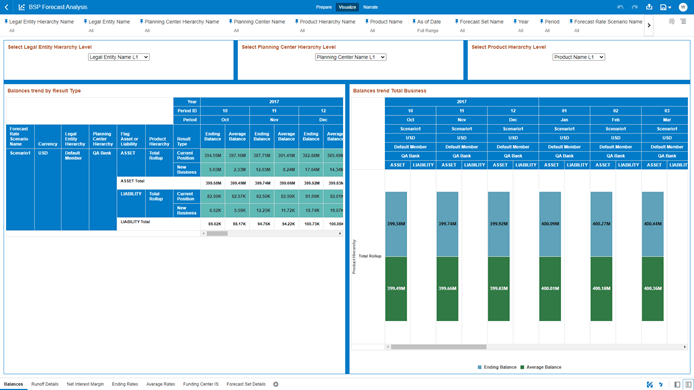Image resolution: width=694 pixels, height=390 pixels.
Task: Click the chart horizontal scrollbar thumb
Action: click(438, 347)
